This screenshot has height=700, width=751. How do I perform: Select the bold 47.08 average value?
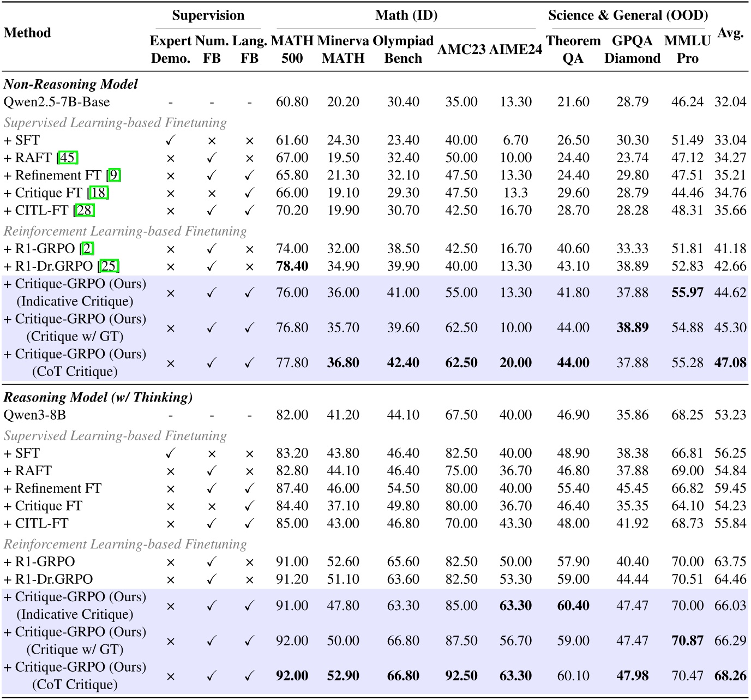point(730,363)
